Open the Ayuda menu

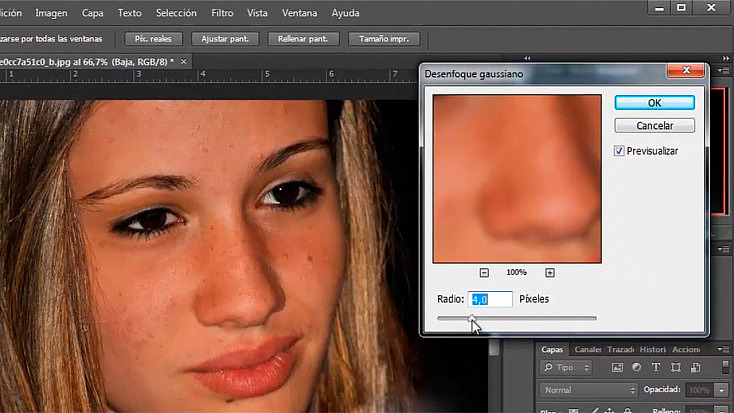345,13
